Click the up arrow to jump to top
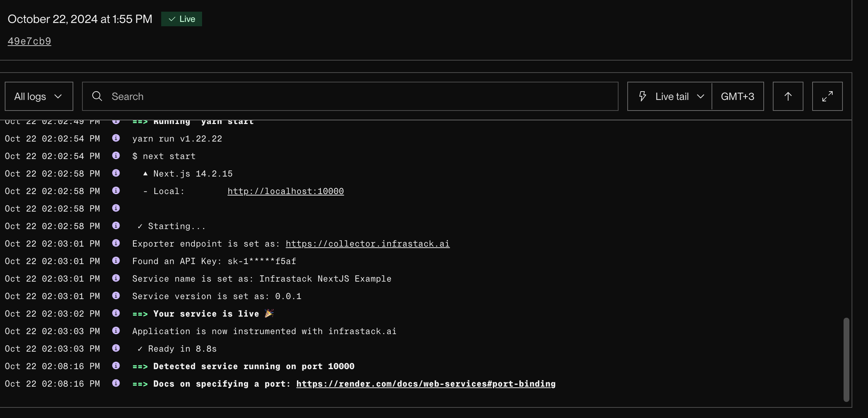 point(788,96)
